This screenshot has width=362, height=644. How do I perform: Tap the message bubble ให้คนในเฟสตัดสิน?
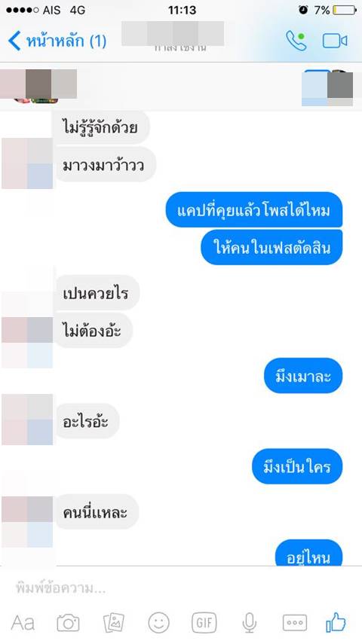tap(271, 248)
